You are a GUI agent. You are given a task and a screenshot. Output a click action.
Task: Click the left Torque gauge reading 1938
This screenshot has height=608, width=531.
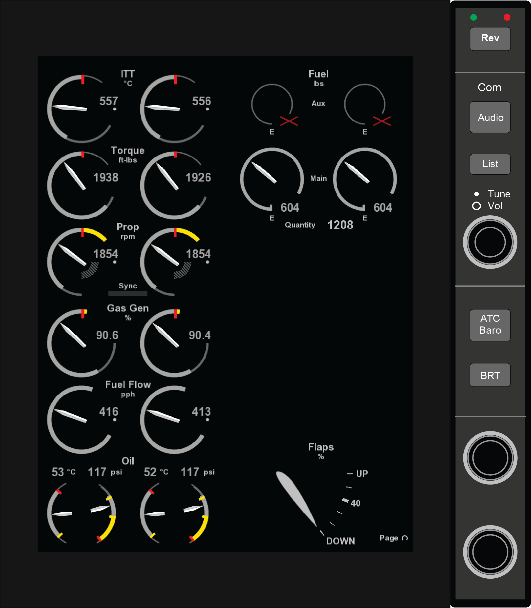point(82,185)
